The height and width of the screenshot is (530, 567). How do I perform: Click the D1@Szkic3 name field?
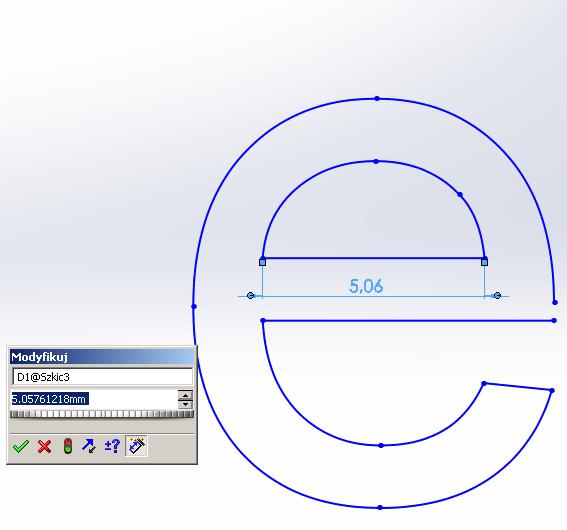(x=103, y=377)
